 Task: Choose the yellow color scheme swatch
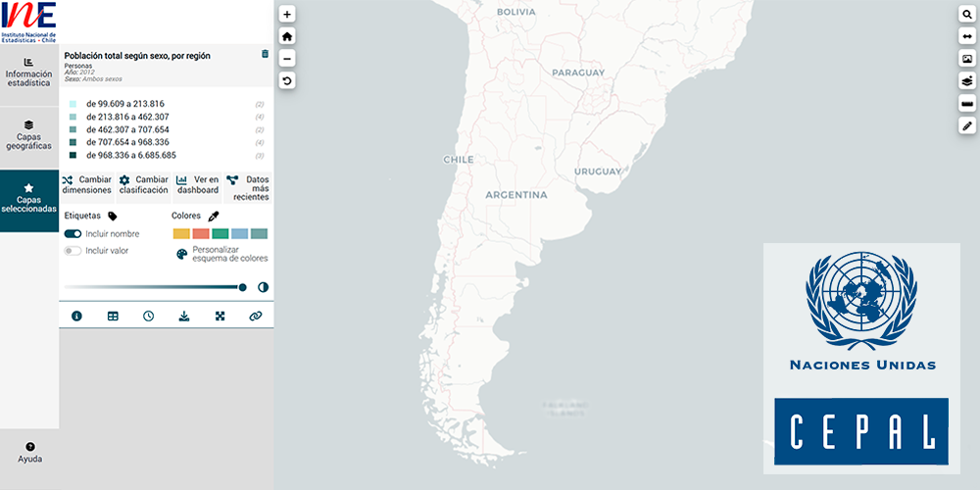181,234
